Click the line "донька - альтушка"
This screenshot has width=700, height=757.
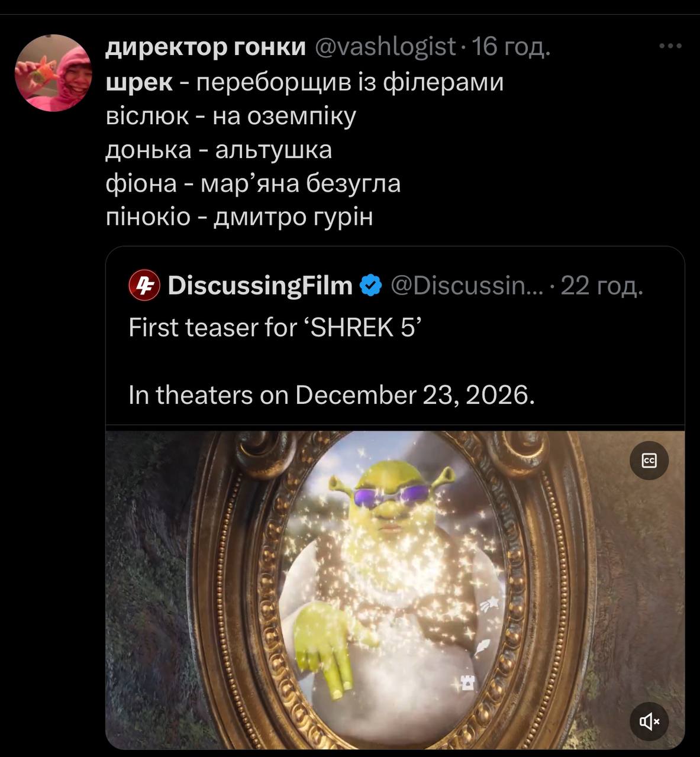click(x=219, y=150)
